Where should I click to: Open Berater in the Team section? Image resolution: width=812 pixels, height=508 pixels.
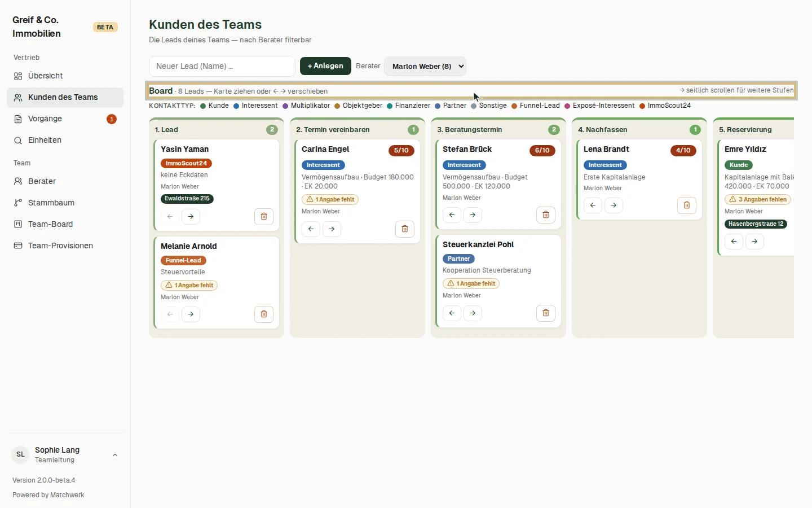pyautogui.click(x=65, y=182)
